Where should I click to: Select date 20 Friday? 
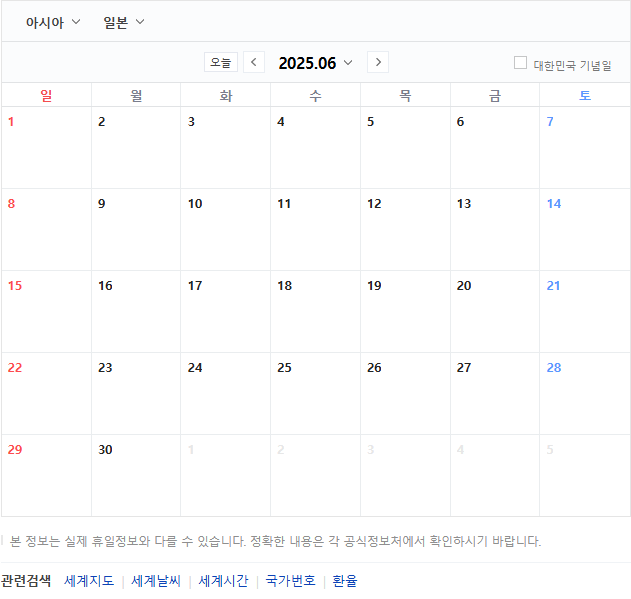point(464,286)
